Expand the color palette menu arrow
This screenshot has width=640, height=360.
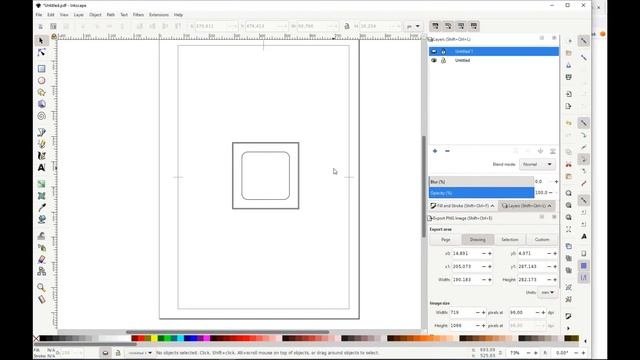pyautogui.click(x=585, y=340)
